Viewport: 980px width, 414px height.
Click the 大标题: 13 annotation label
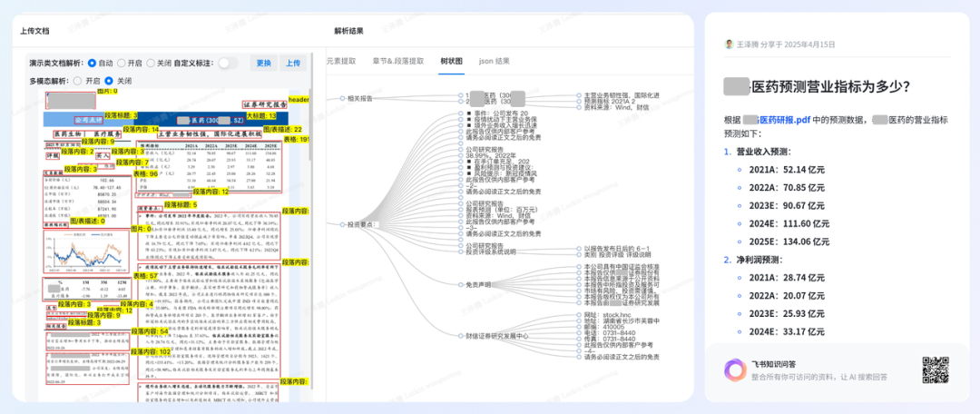click(x=261, y=115)
